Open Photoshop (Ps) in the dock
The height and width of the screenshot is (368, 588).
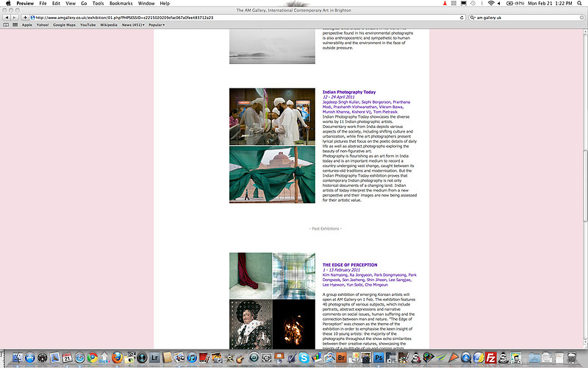(379, 358)
